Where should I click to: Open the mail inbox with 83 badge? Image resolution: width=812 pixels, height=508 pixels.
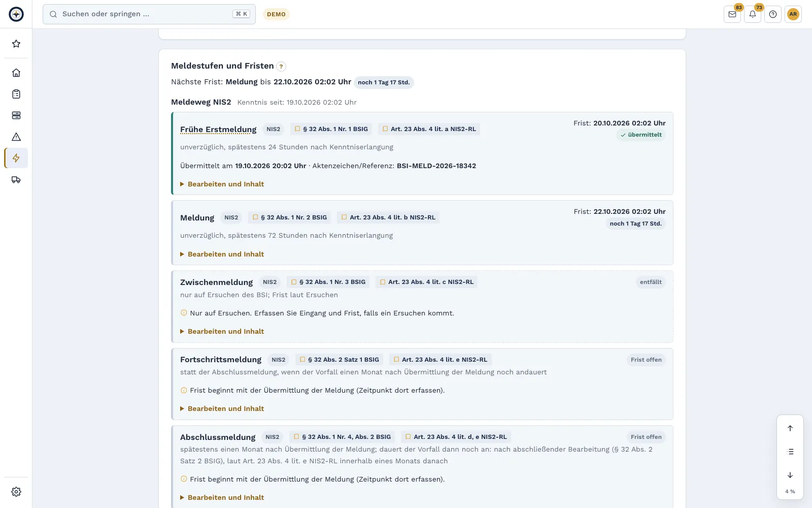coord(732,14)
